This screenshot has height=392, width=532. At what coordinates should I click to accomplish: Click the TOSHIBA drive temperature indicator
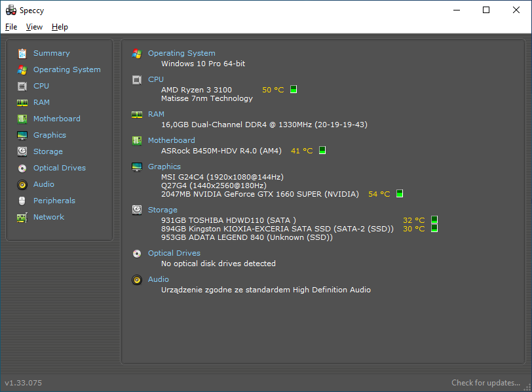434,220
